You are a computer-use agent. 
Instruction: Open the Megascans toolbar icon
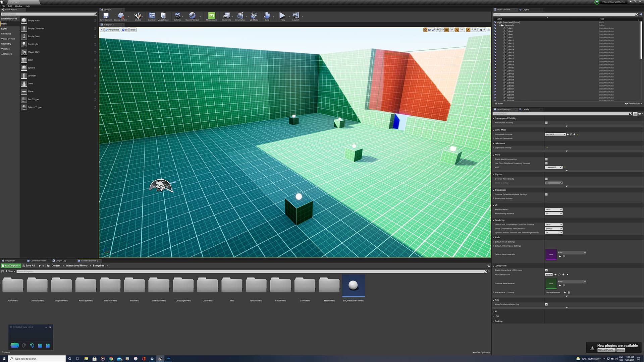(x=211, y=16)
